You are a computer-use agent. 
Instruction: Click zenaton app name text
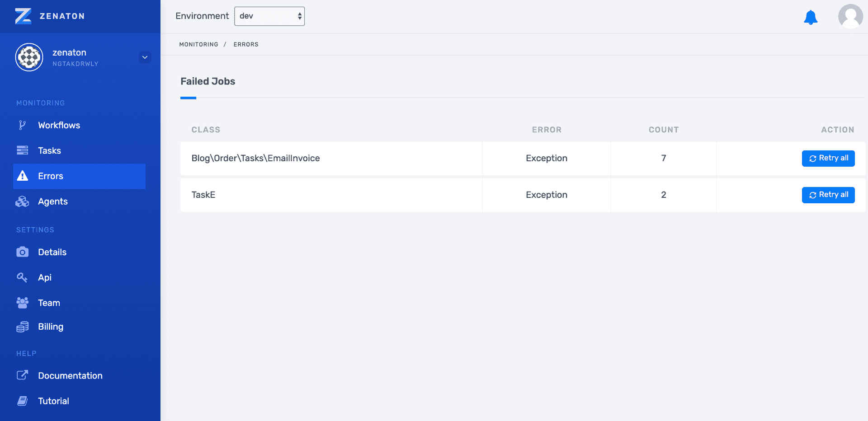69,52
